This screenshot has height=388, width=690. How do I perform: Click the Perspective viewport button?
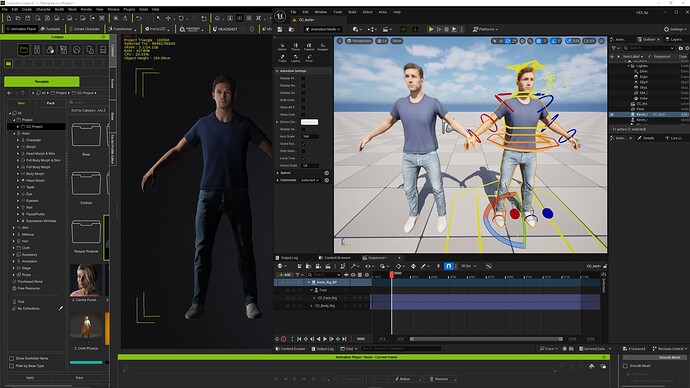click(358, 41)
